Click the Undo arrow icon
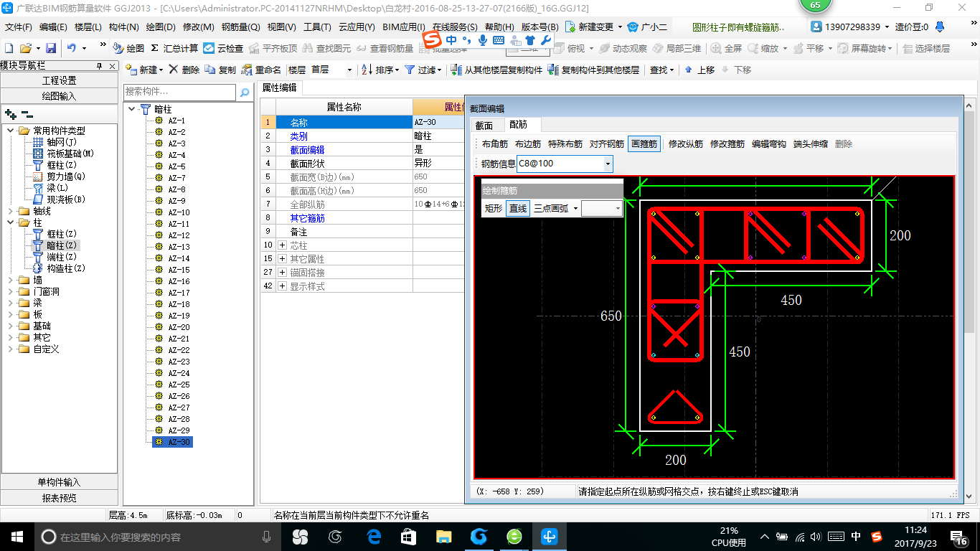 coord(72,48)
